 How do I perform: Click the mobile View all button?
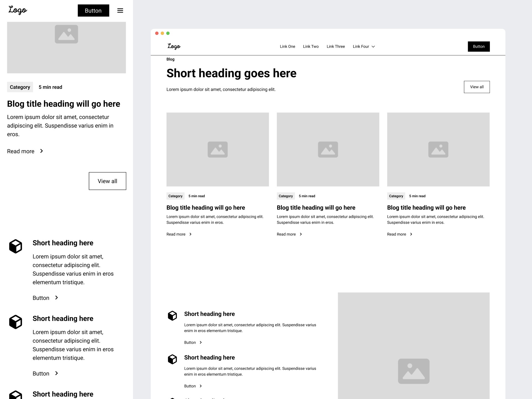108,181
